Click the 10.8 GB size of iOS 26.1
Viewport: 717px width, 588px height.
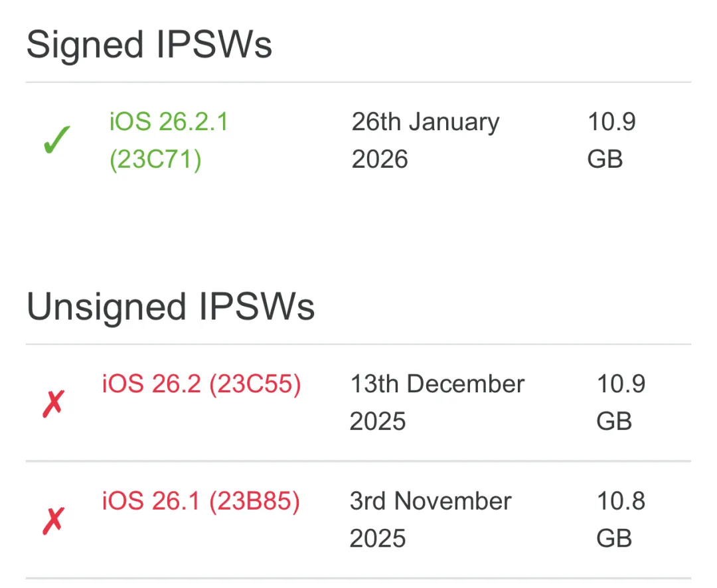[620, 520]
